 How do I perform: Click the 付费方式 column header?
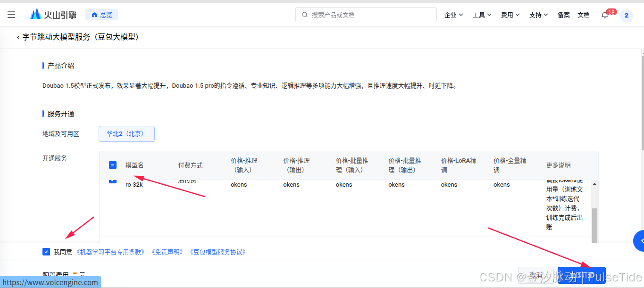click(x=190, y=165)
